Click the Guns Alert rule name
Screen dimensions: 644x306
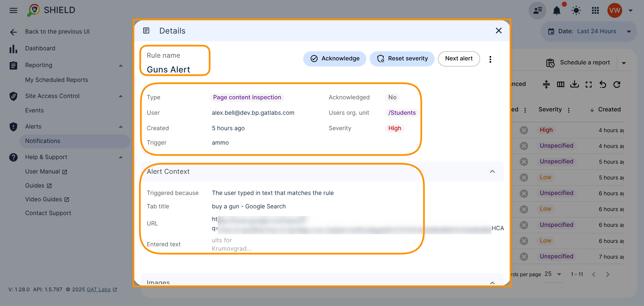pyautogui.click(x=168, y=69)
